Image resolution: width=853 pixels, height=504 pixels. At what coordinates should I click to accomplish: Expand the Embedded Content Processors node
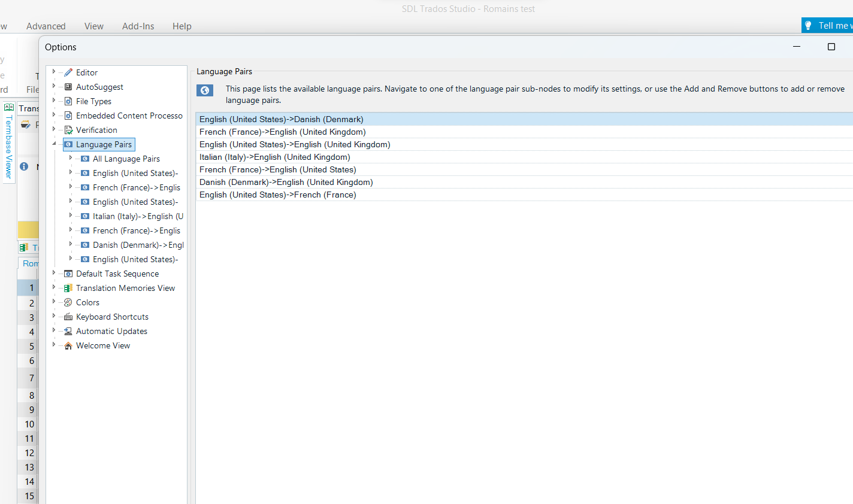coord(54,115)
